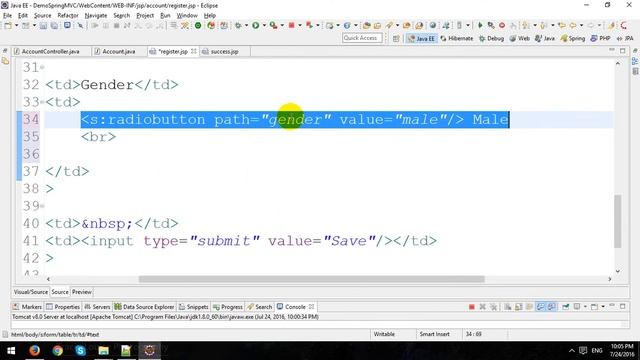Image resolution: width=640 pixels, height=360 pixels.
Task: Click the Windows Start button
Action: [x=11, y=351]
